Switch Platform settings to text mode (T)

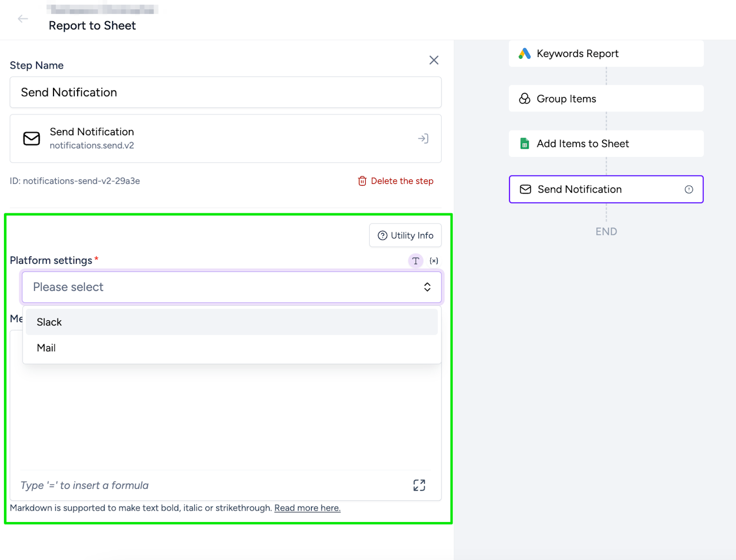tap(416, 261)
